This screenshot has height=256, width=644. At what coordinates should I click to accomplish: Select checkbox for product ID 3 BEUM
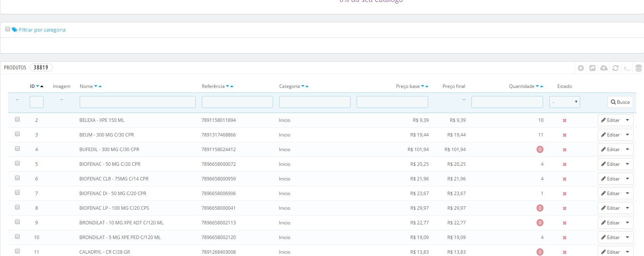[x=17, y=134]
